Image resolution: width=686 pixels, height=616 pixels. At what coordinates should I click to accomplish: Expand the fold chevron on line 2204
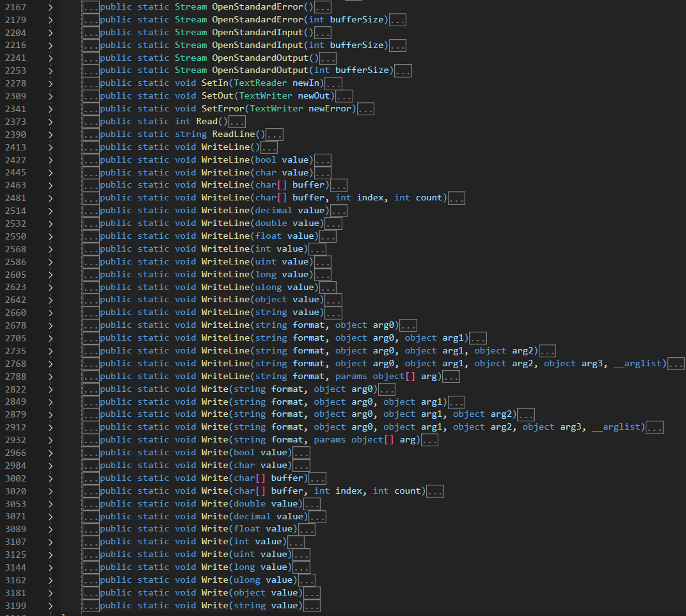(51, 33)
